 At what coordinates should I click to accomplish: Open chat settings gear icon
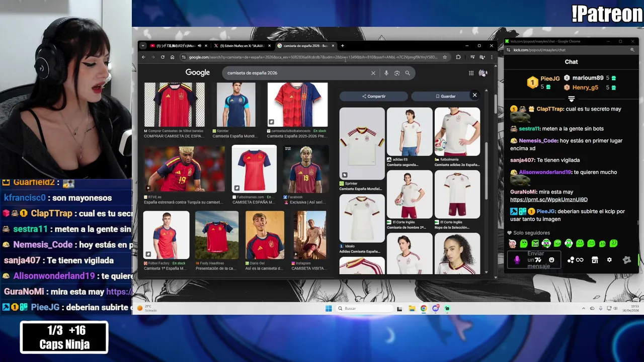point(609,260)
